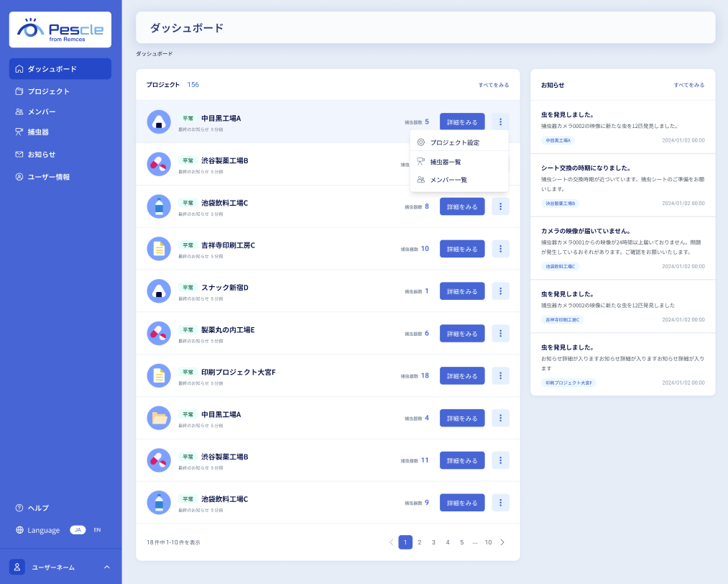
Task: Click すべてをみる in the お知らせ panel
Action: tap(689, 85)
